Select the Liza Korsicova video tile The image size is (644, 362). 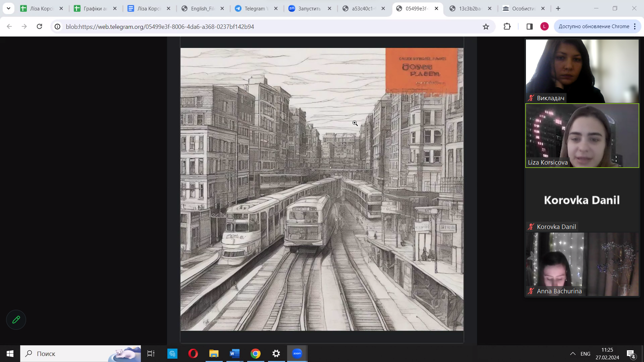(582, 135)
